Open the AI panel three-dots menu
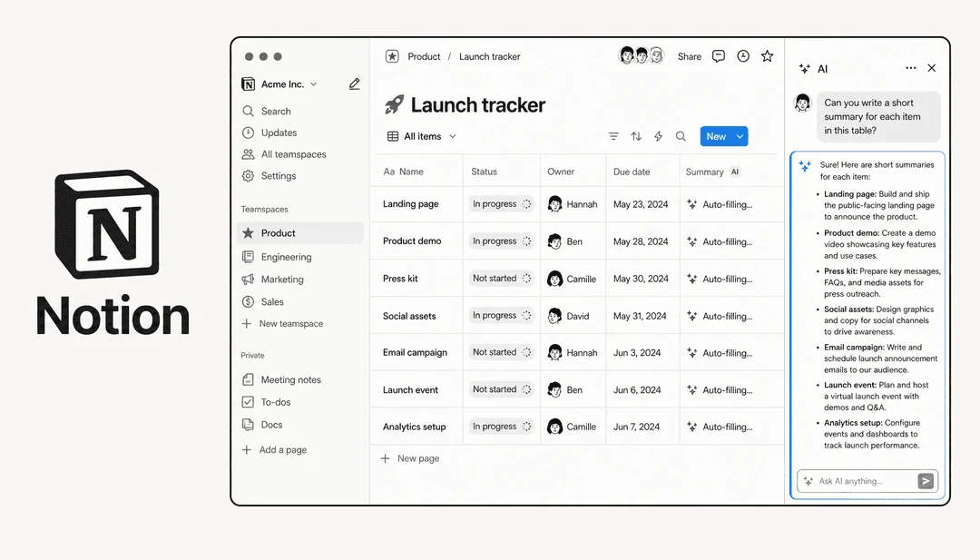This screenshot has height=560, width=980. [911, 68]
